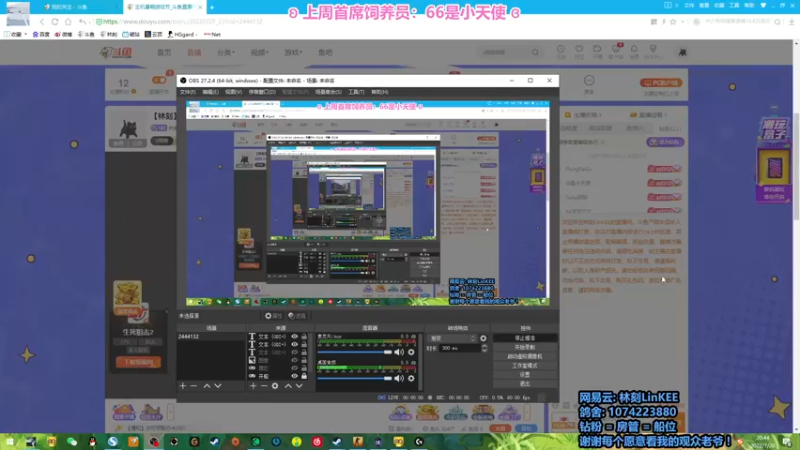This screenshot has height=450, width=800.
Task: Go to Douyu 首页 navigation link
Action: 164,53
